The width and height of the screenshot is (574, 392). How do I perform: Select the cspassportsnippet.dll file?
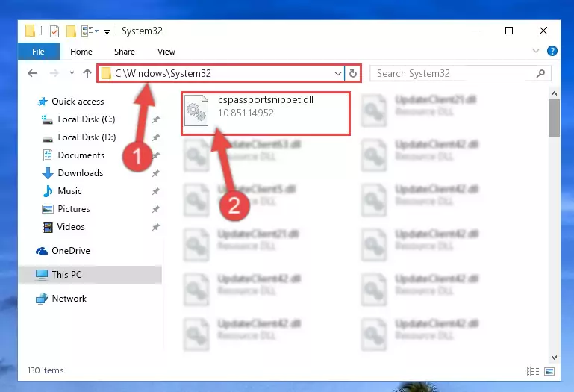tap(266, 113)
